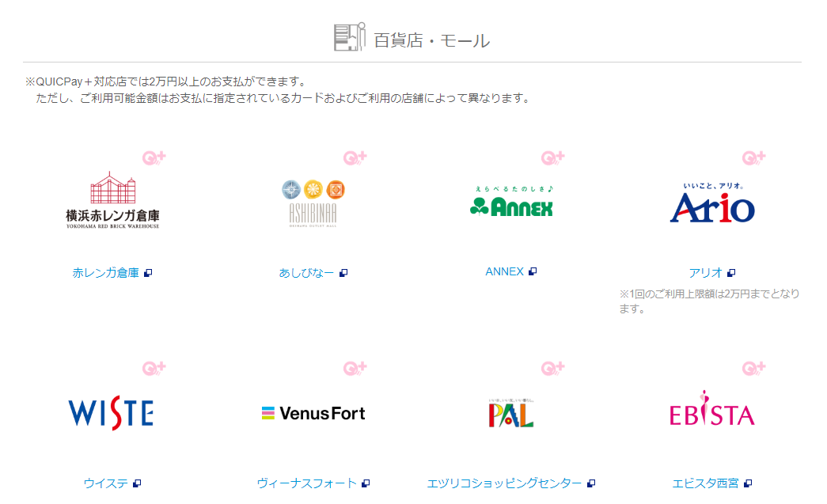Open the アリオ store link
The image size is (827, 504).
click(x=705, y=273)
